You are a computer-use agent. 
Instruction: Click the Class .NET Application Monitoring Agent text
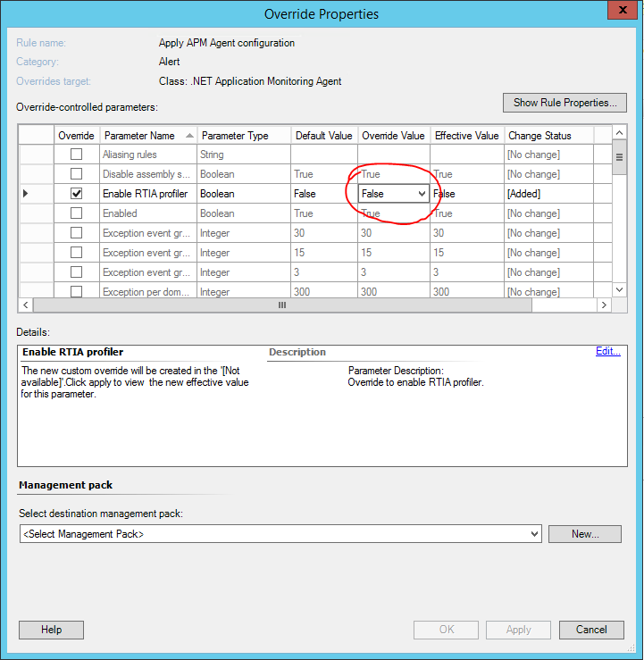250,81
